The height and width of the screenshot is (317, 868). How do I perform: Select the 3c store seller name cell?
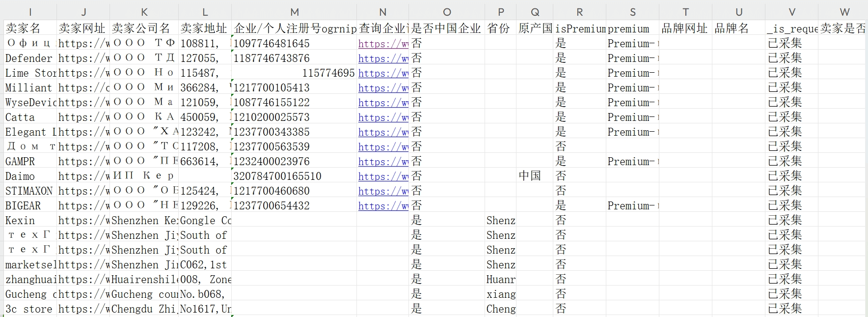tap(30, 309)
